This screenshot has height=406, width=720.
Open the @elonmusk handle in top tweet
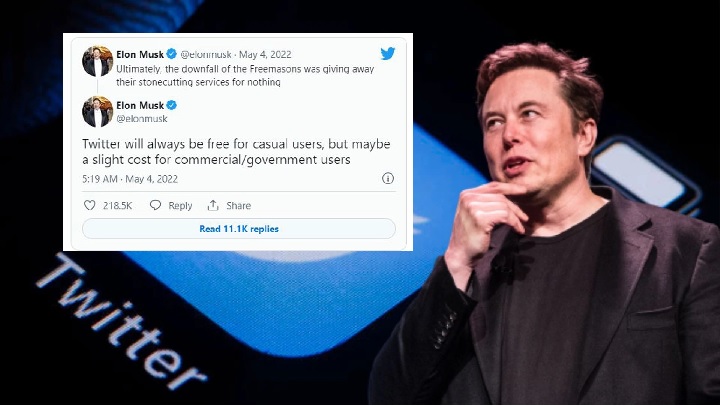click(206, 55)
